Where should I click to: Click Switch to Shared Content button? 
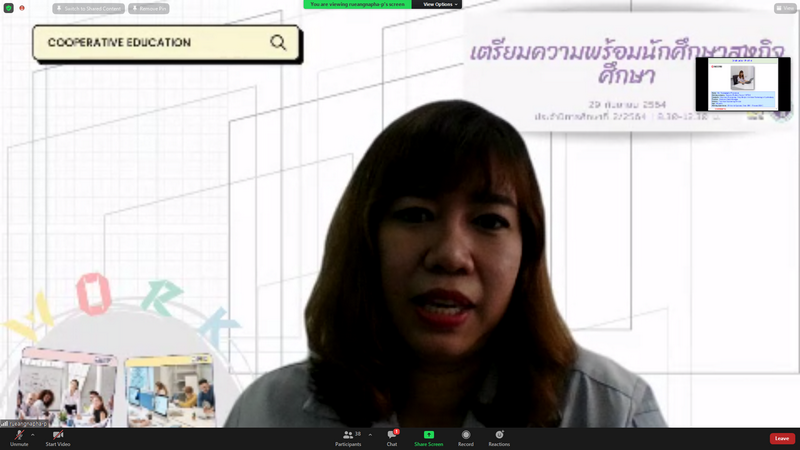tap(88, 8)
